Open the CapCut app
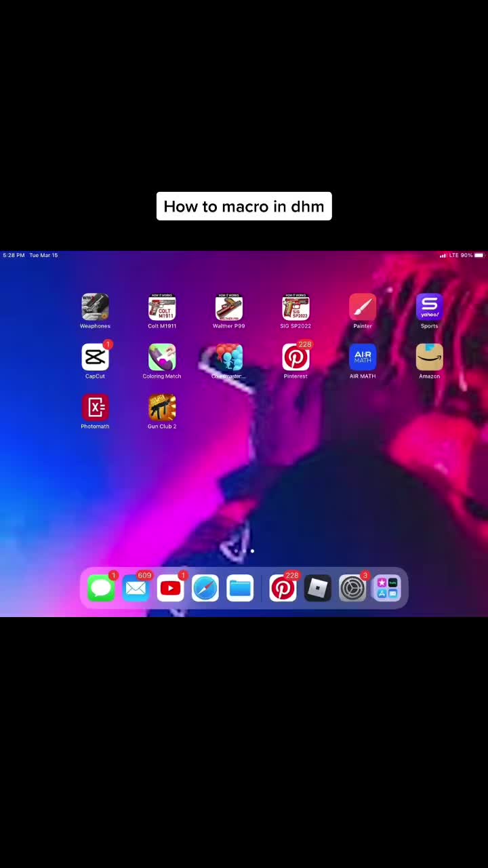 pos(95,357)
